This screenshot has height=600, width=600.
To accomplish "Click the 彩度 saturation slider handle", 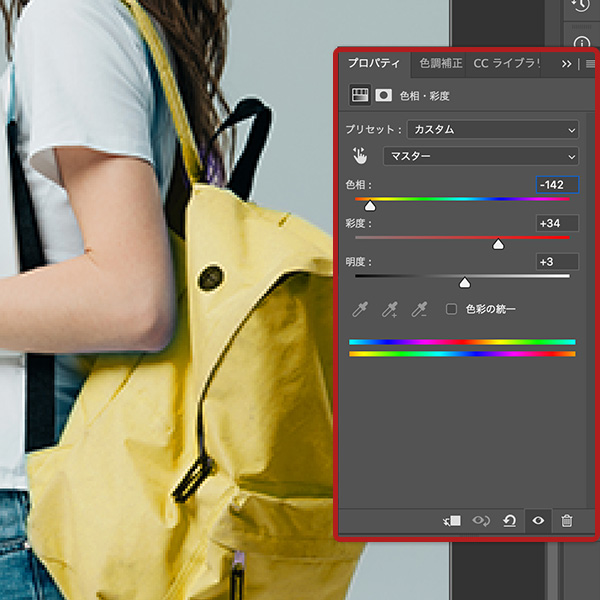I will (x=498, y=244).
